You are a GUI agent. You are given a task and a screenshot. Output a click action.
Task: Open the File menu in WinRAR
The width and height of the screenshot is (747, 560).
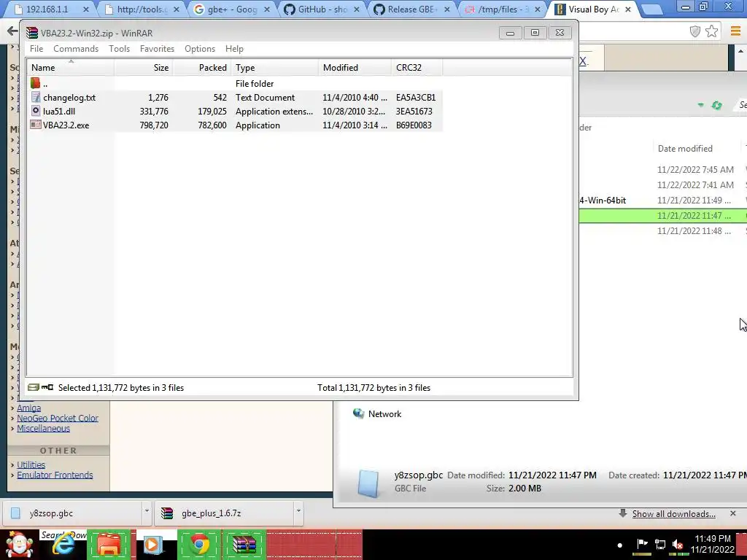36,49
